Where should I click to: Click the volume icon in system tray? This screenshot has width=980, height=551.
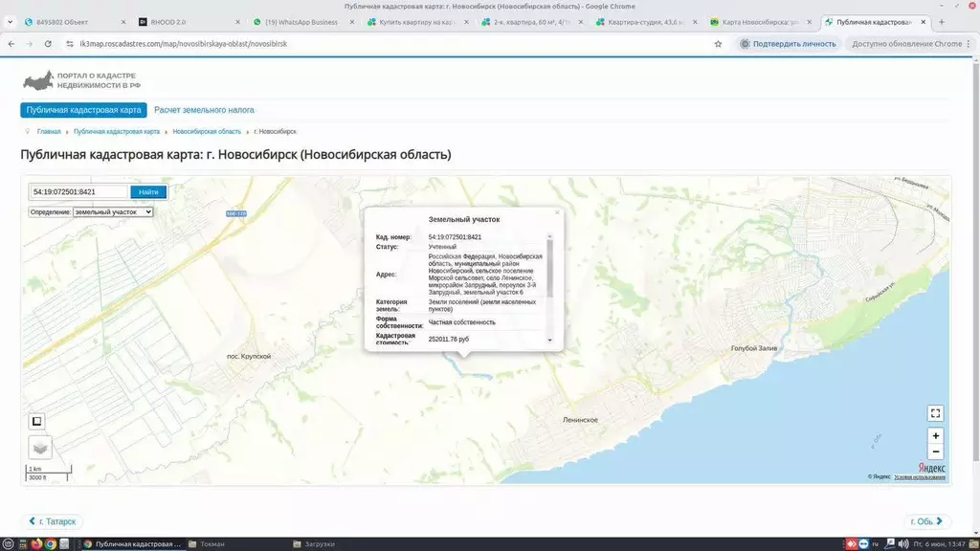(x=903, y=544)
